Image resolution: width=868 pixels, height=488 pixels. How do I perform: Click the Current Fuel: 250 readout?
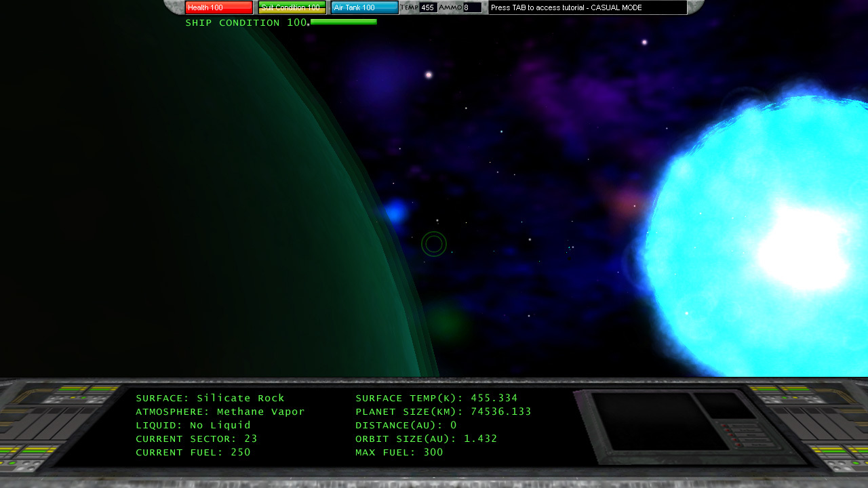coord(193,453)
